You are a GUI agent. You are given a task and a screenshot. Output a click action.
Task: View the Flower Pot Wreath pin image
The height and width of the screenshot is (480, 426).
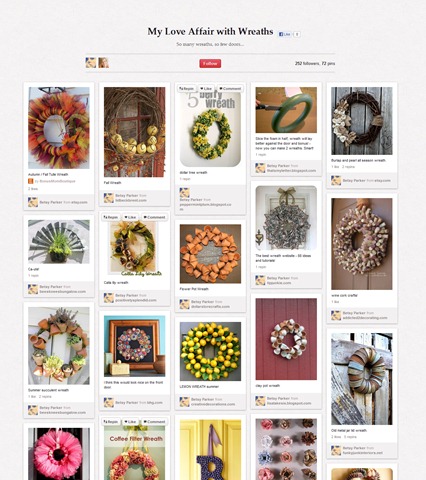210,254
